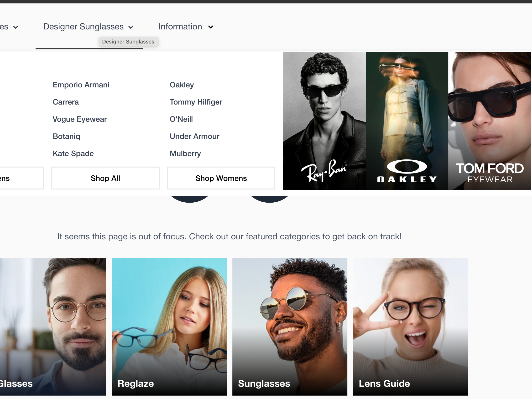This screenshot has height=399, width=532.
Task: Open the Reglaze category card
Action: (169, 327)
